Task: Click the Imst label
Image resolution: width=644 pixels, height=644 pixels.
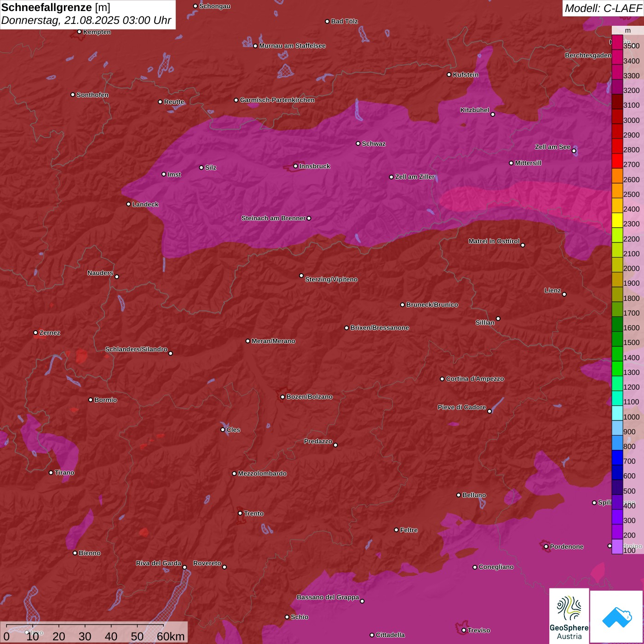Action: [174, 174]
